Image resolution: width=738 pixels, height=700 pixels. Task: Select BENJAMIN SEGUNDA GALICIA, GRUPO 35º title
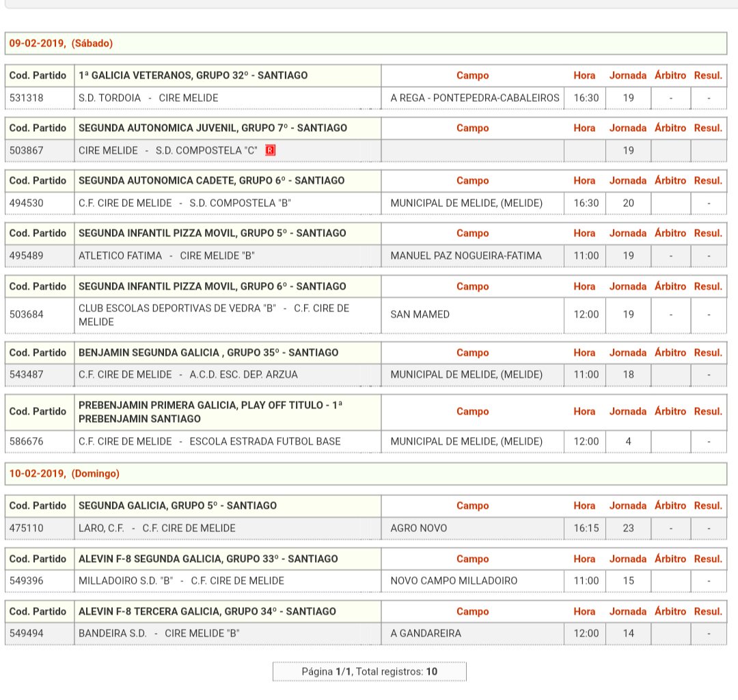tap(208, 353)
